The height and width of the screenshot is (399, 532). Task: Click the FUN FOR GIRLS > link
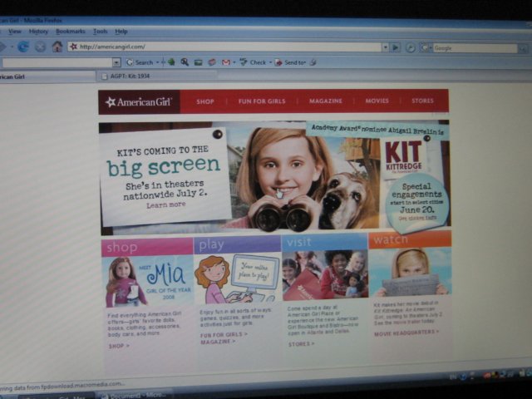click(x=224, y=334)
